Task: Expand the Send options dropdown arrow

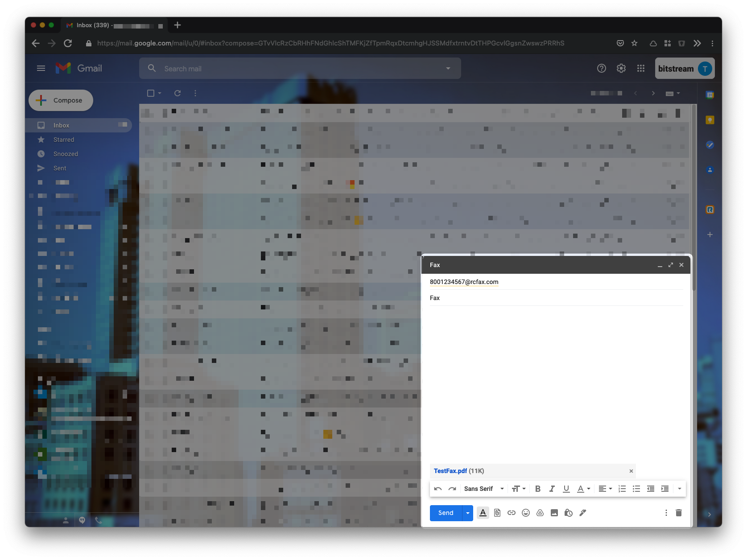Action: (468, 513)
